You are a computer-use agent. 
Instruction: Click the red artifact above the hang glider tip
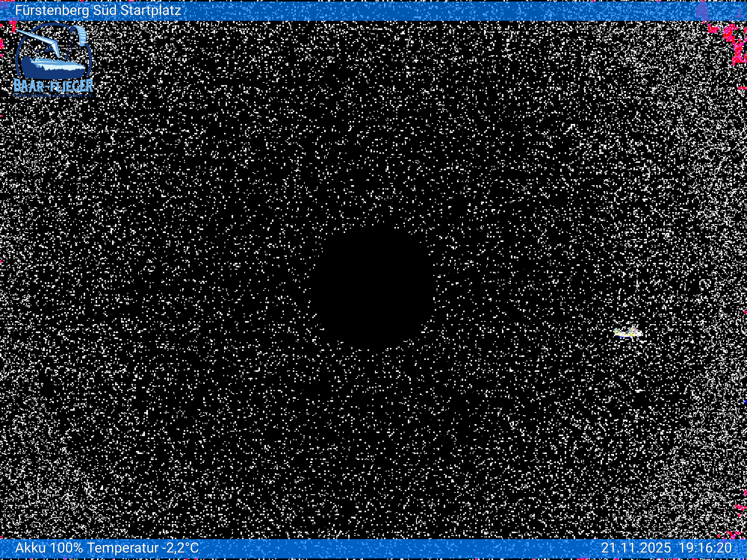pos(13,26)
